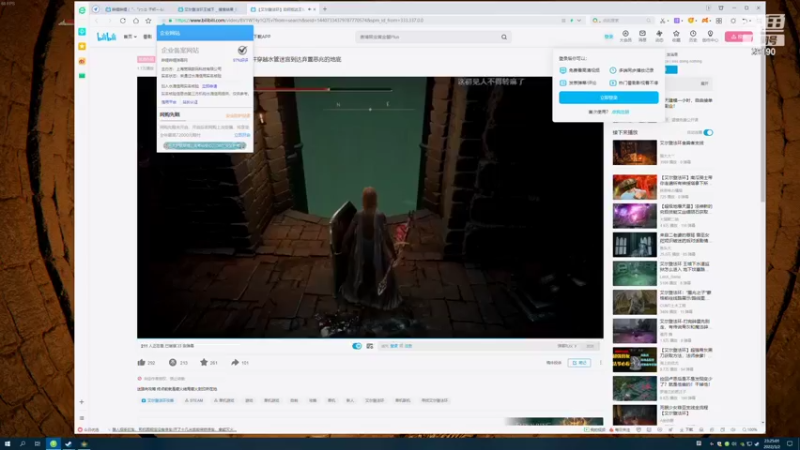Switch to the second browser tab

pos(210,9)
